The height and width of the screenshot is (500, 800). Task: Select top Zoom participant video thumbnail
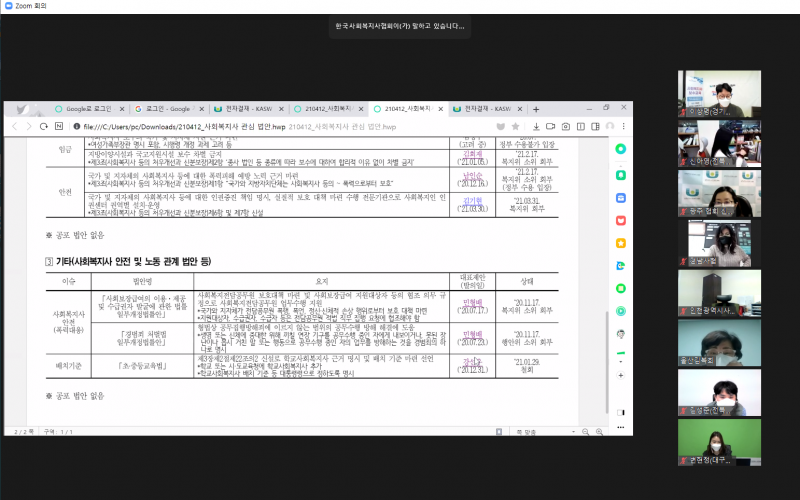[x=719, y=94]
